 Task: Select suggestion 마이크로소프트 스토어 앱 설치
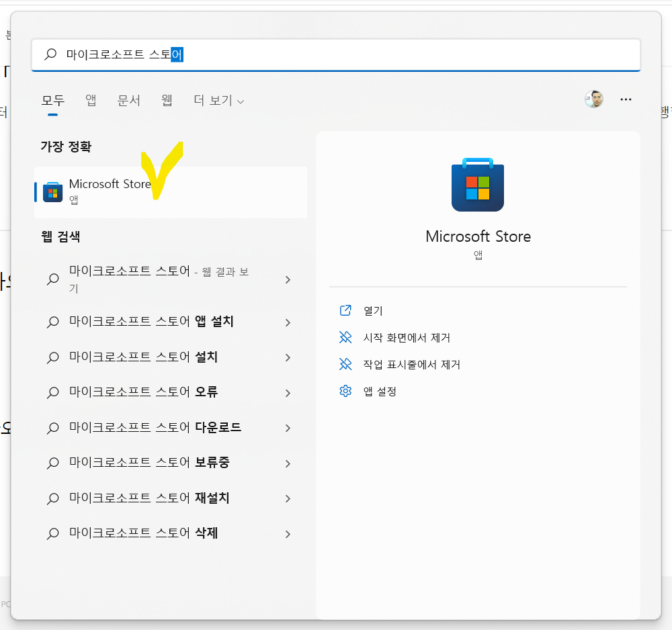coord(171,322)
